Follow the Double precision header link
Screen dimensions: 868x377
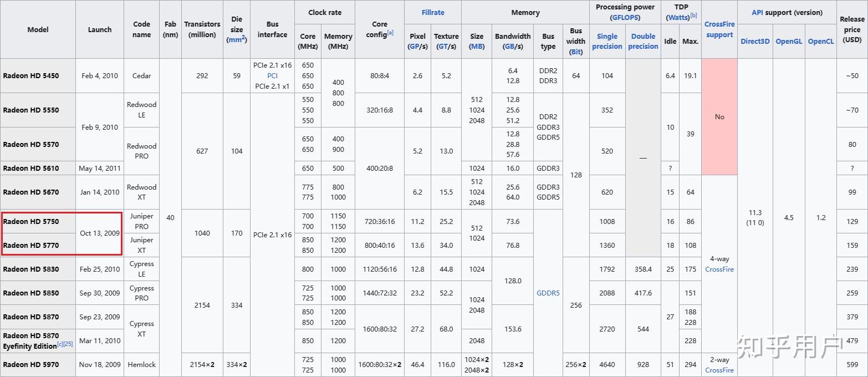(643, 41)
